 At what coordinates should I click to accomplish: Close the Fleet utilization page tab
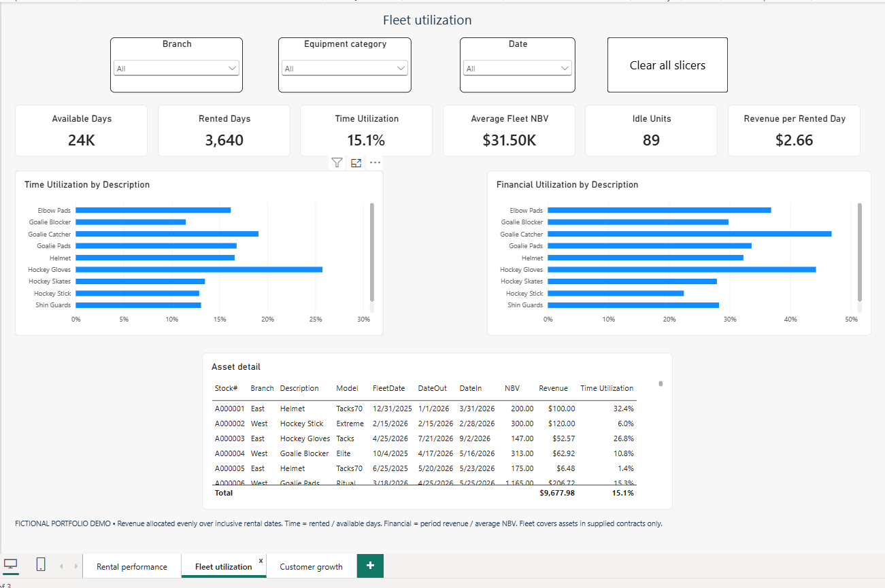click(261, 561)
